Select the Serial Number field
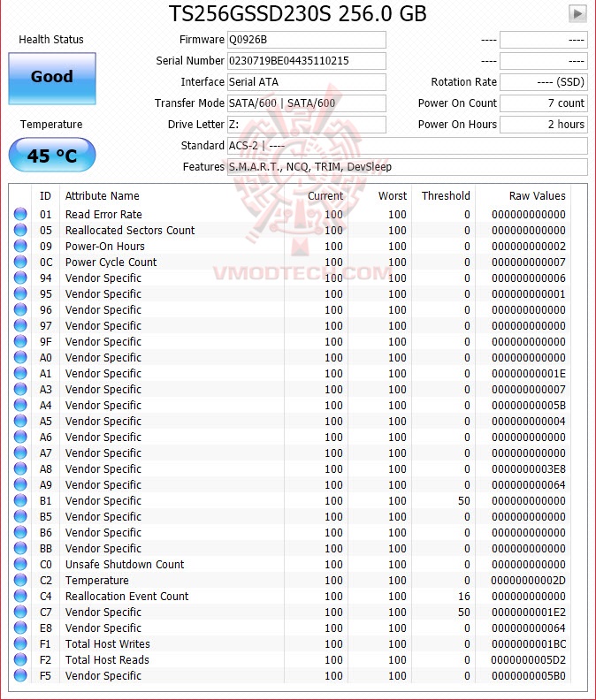The height and width of the screenshot is (700, 596). (307, 61)
